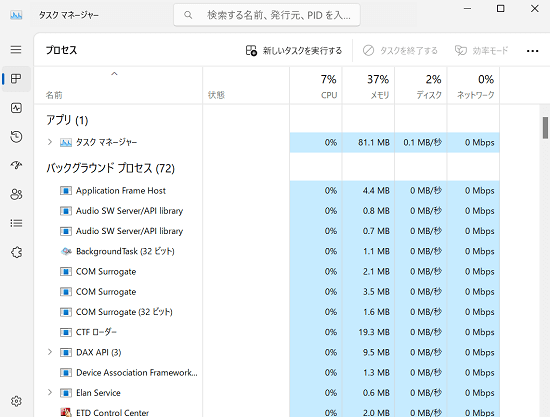Open Task Manager settings gear
Viewport: 550px width, 417px height.
(x=16, y=401)
